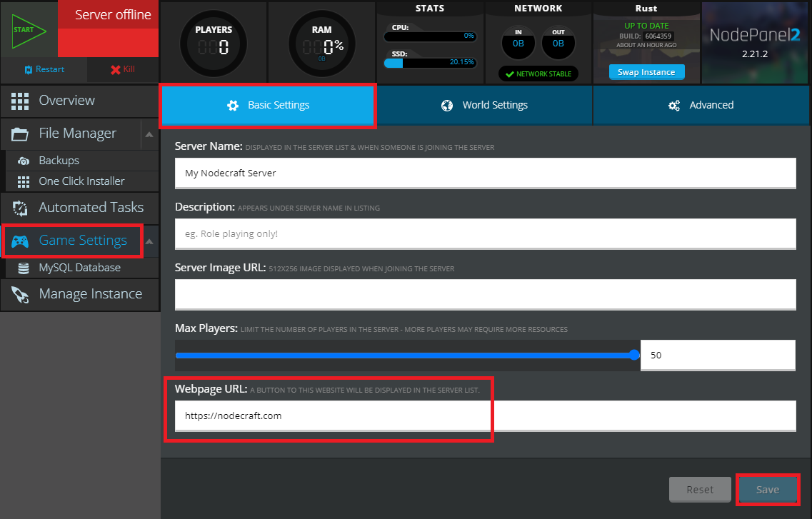Switch to the World Settings tab
The width and height of the screenshot is (812, 519).
click(484, 105)
